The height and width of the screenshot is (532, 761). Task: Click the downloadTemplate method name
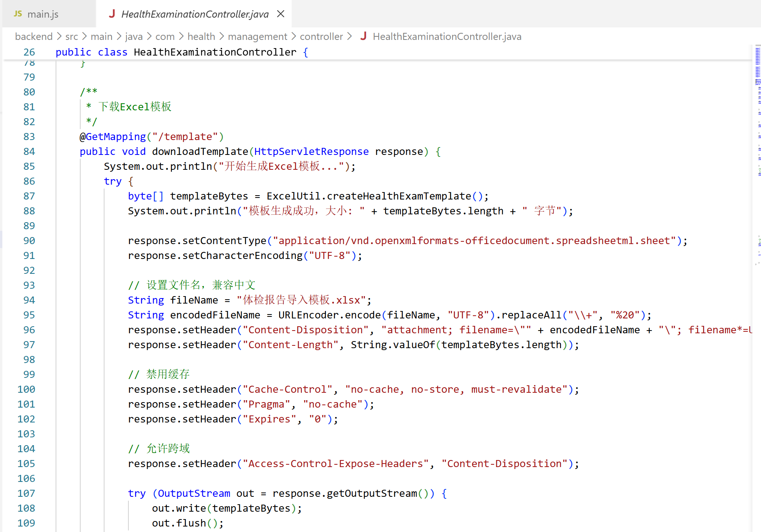(x=200, y=151)
